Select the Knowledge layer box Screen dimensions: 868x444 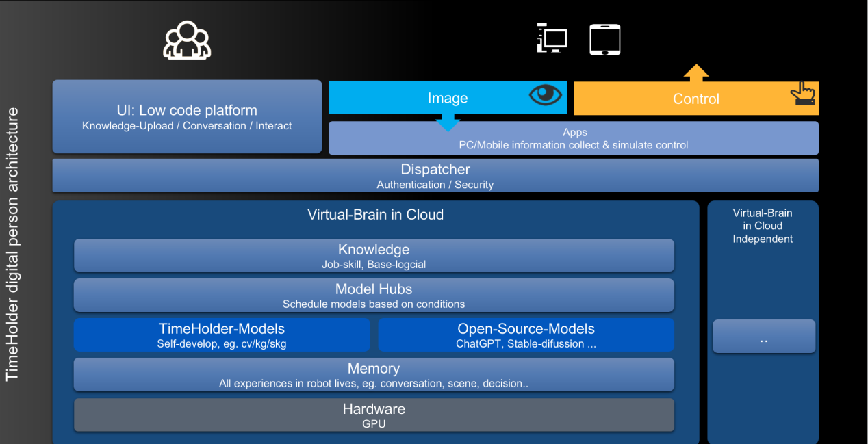(374, 256)
